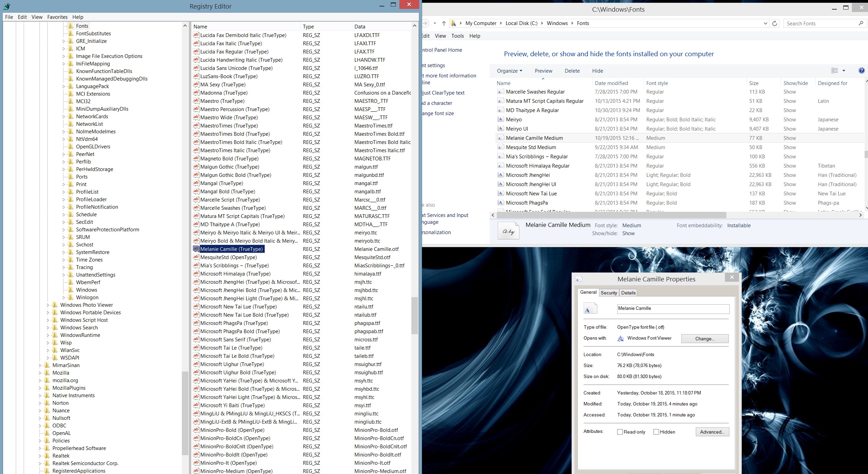Click the string value icon for Microsoft Himalaya (TrueType)
Image resolution: width=868 pixels, height=474 pixels.
[x=196, y=274]
